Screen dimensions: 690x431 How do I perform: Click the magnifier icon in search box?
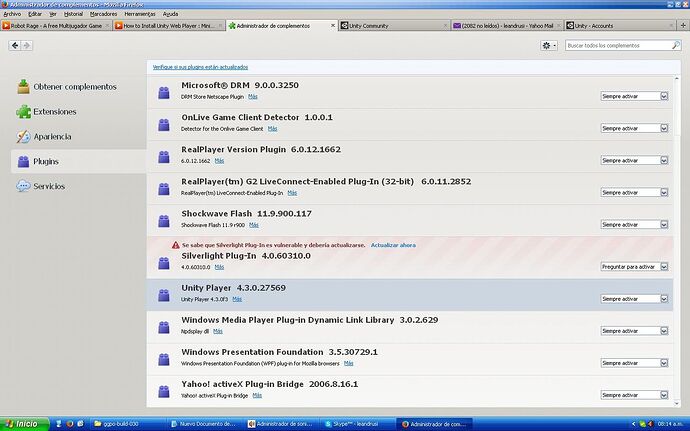point(675,45)
